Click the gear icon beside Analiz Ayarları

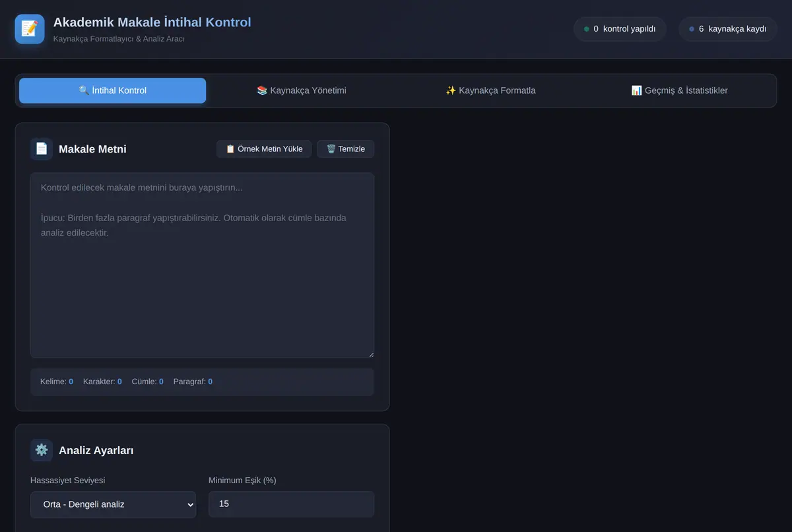click(42, 450)
